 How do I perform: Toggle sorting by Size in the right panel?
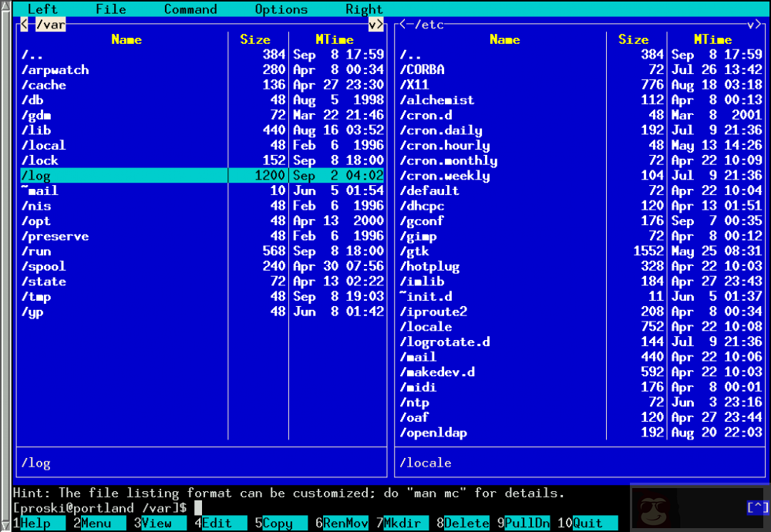coord(633,39)
